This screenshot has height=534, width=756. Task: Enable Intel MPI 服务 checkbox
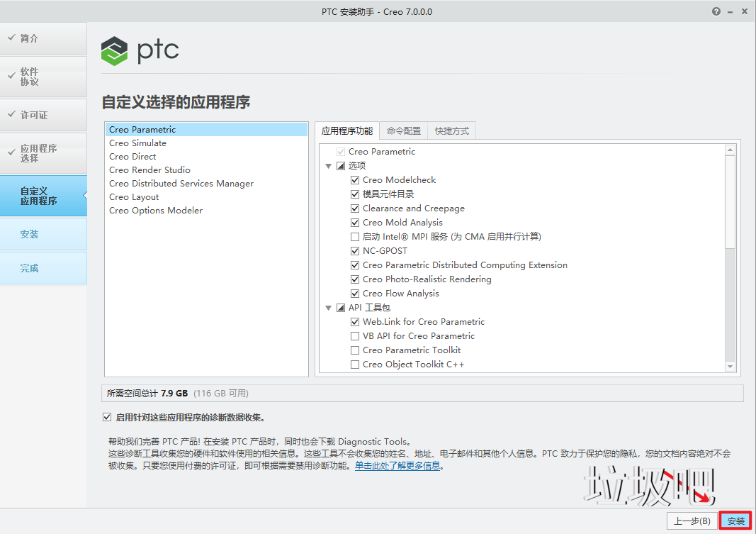(x=355, y=237)
